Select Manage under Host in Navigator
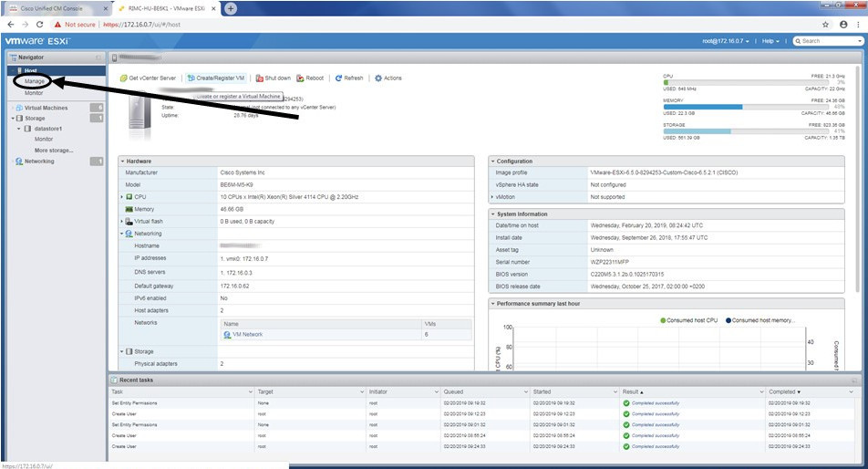The height and width of the screenshot is (469, 868). click(x=35, y=81)
